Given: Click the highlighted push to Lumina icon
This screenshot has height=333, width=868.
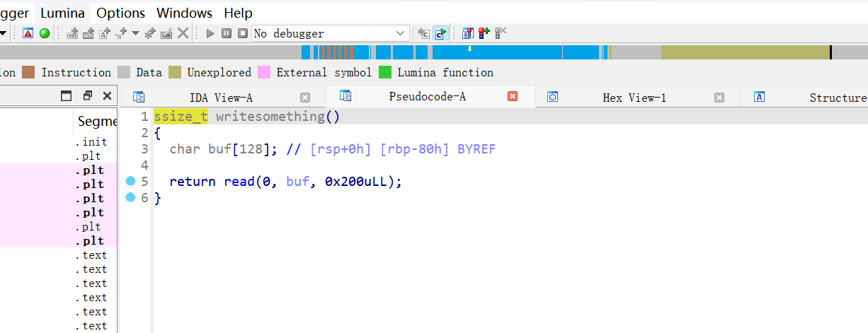Looking at the screenshot, I should 440,33.
